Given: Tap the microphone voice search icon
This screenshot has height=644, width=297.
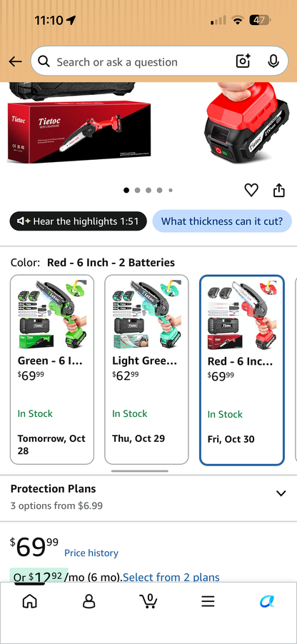Looking at the screenshot, I should pos(273,61).
